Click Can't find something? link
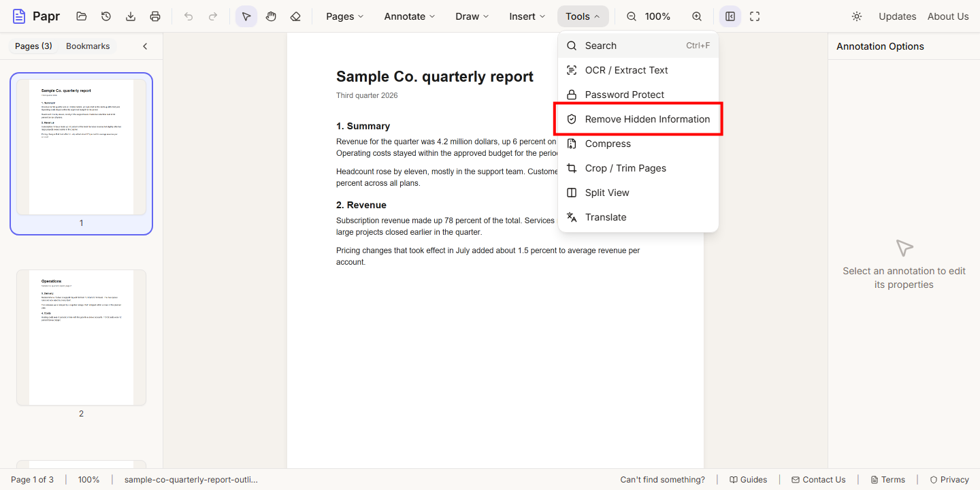 [663, 480]
